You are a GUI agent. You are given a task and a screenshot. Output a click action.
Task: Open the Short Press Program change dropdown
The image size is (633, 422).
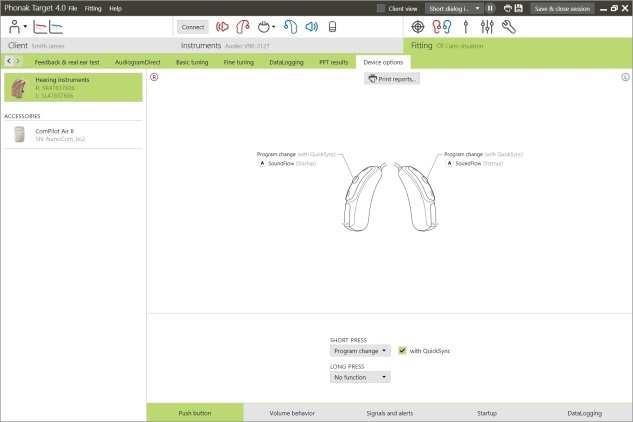[x=360, y=351]
